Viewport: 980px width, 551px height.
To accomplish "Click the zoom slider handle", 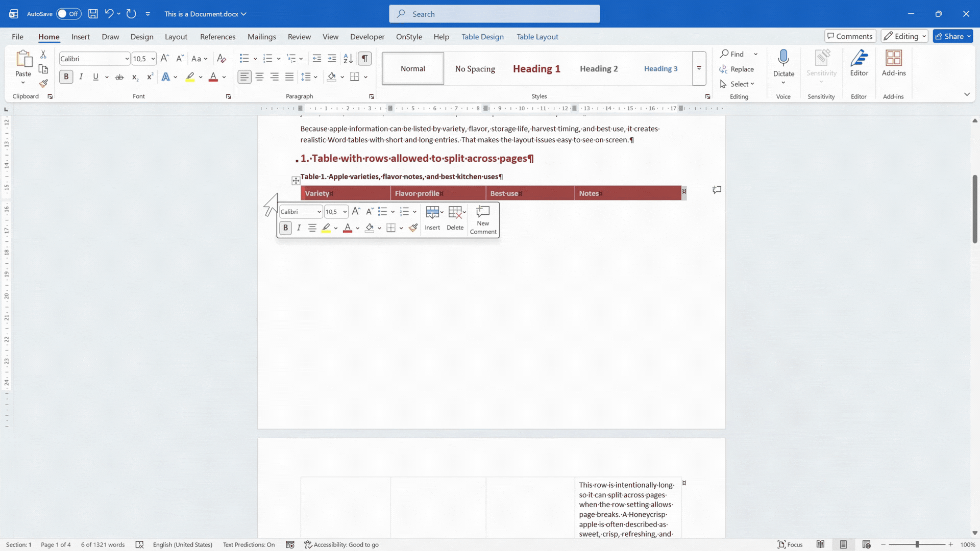I will (917, 545).
